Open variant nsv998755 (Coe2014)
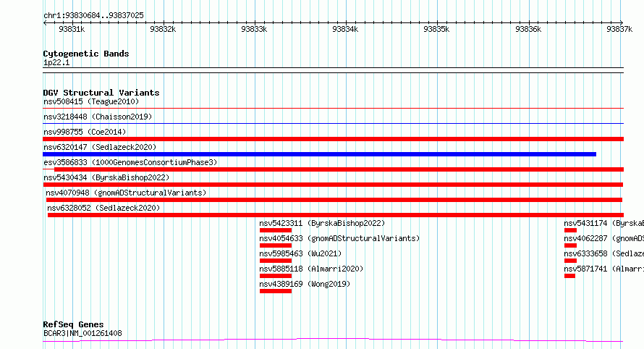 [x=85, y=132]
